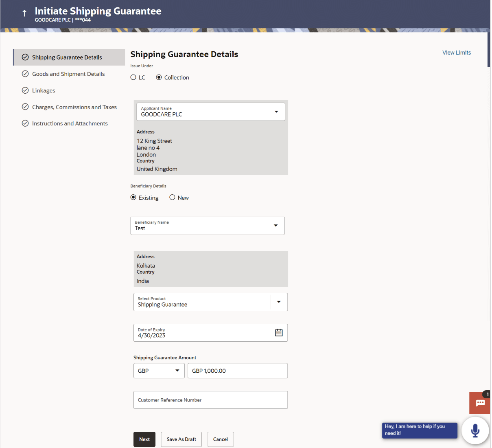This screenshot has width=492, height=448.
Task: Click the Customer Reference Number field
Action: pyautogui.click(x=210, y=400)
